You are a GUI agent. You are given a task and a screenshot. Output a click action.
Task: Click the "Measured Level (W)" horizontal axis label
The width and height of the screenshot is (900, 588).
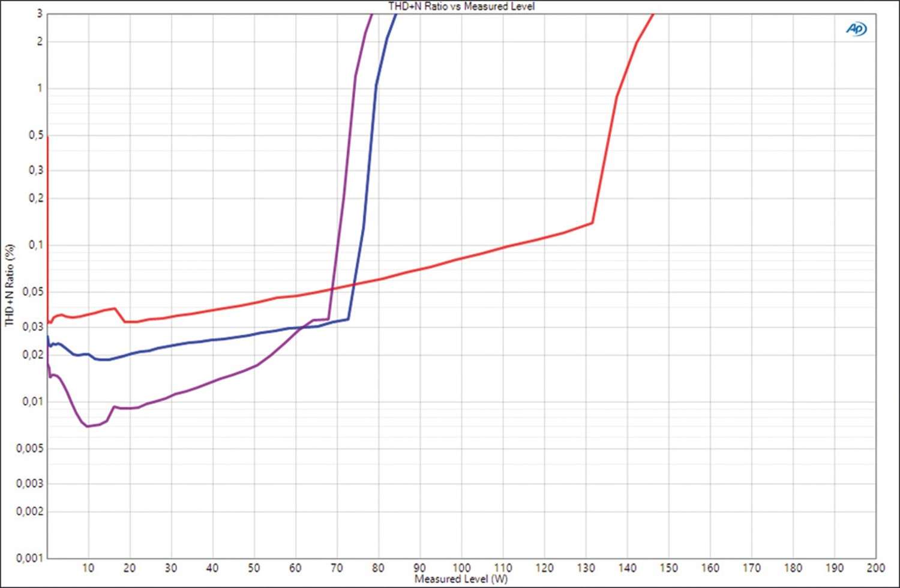(x=461, y=579)
